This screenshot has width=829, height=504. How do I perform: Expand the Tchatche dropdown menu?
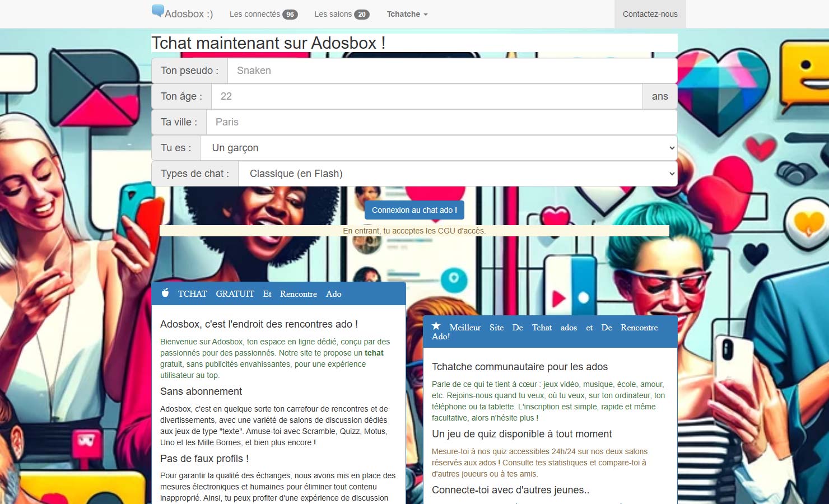tap(407, 14)
